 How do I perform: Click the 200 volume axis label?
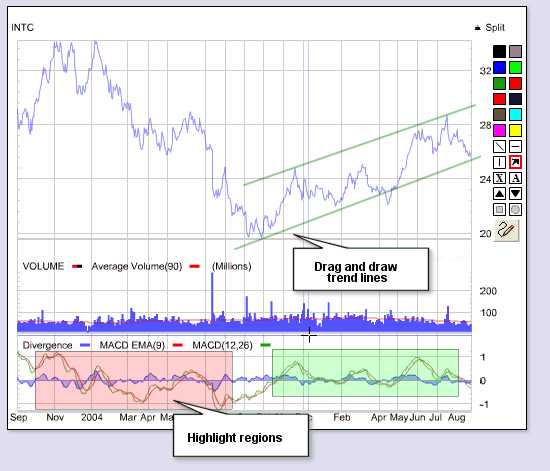pos(488,291)
